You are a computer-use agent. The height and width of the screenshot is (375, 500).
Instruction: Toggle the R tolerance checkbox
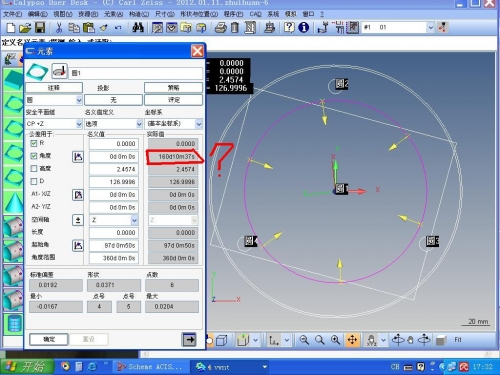[x=34, y=143]
